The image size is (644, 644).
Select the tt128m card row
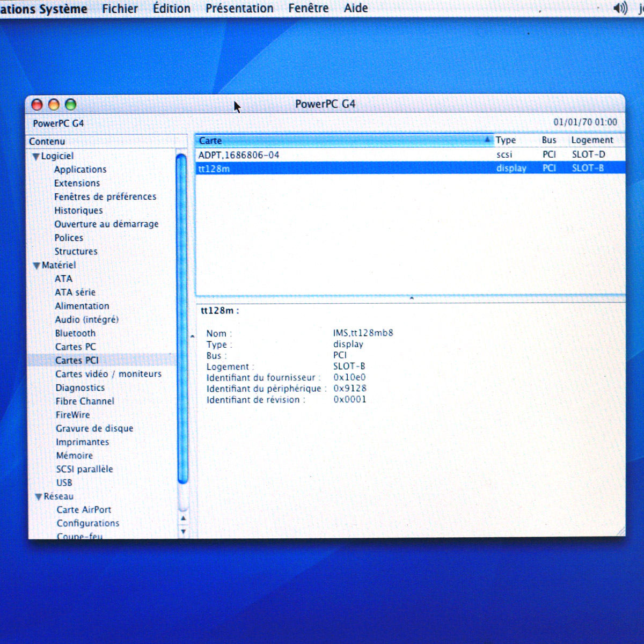click(x=410, y=169)
